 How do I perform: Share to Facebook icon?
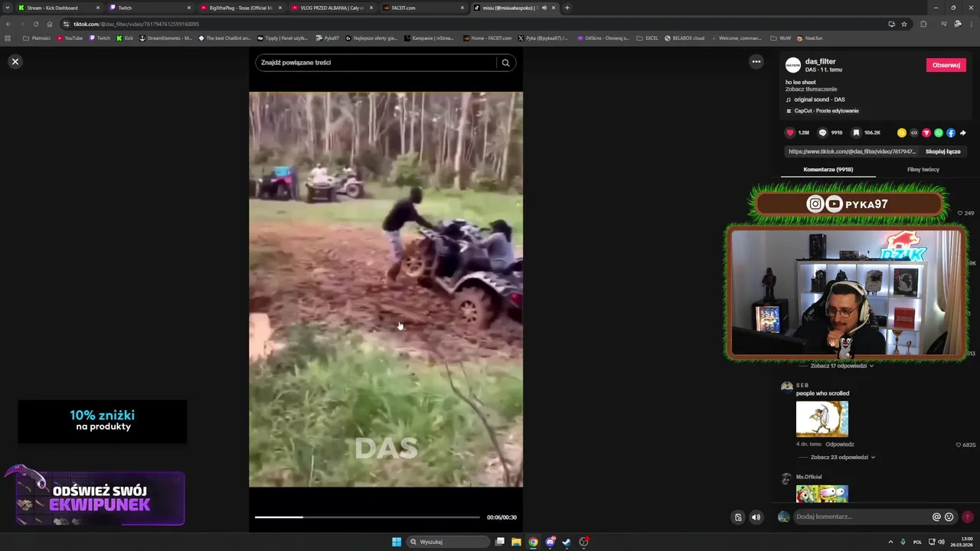pos(951,132)
